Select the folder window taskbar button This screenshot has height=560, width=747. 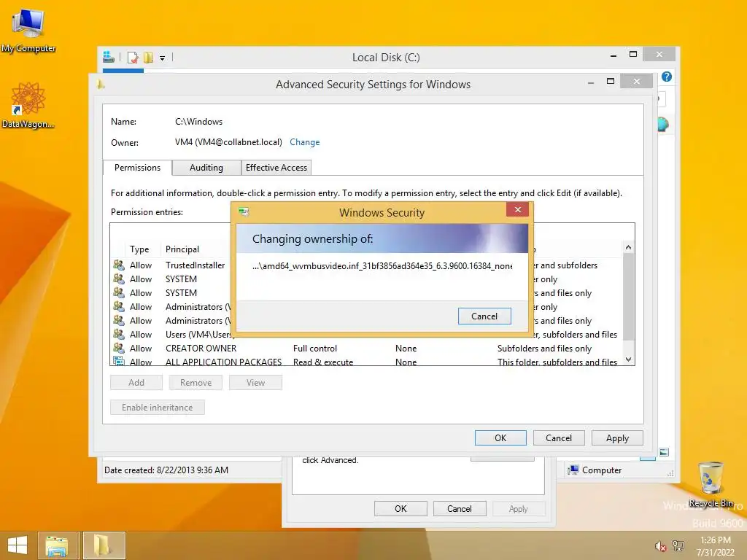[104, 545]
